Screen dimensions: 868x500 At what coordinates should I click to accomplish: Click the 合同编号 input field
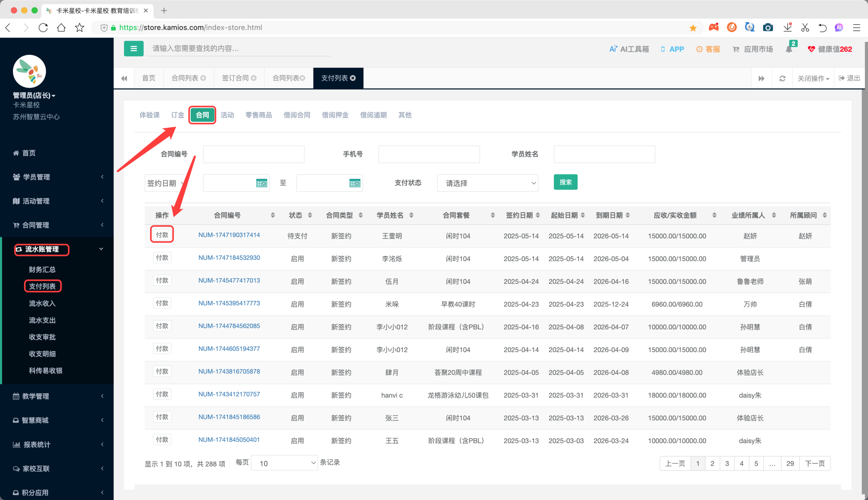click(253, 154)
